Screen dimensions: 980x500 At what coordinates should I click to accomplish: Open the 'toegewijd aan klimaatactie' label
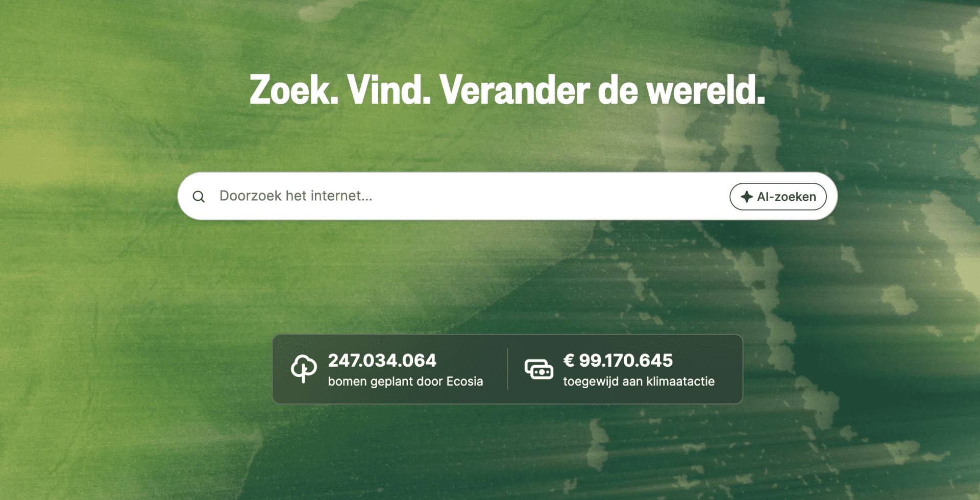click(x=639, y=382)
